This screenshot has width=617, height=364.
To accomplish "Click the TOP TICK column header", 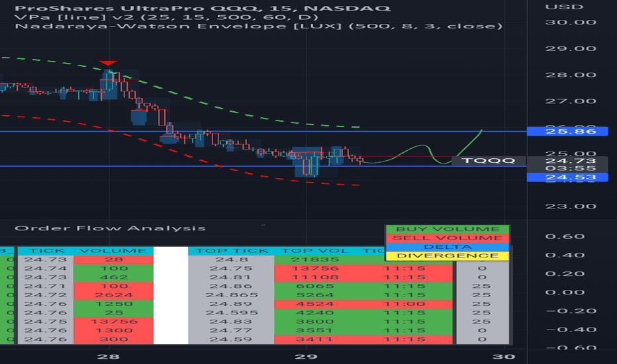I will 232,251.
